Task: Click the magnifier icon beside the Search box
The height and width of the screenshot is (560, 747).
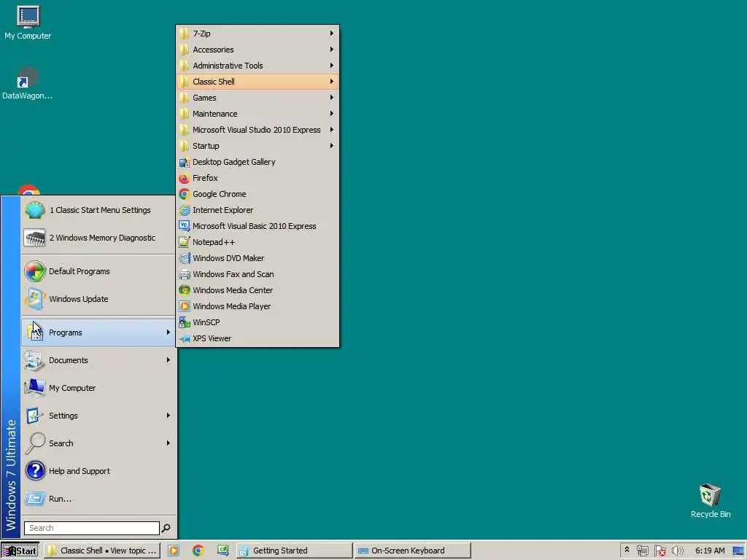Action: point(166,528)
